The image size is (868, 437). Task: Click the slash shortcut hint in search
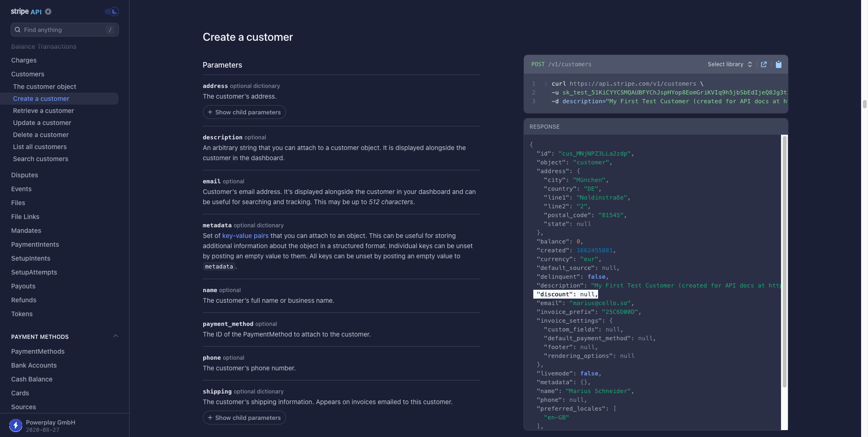(110, 30)
